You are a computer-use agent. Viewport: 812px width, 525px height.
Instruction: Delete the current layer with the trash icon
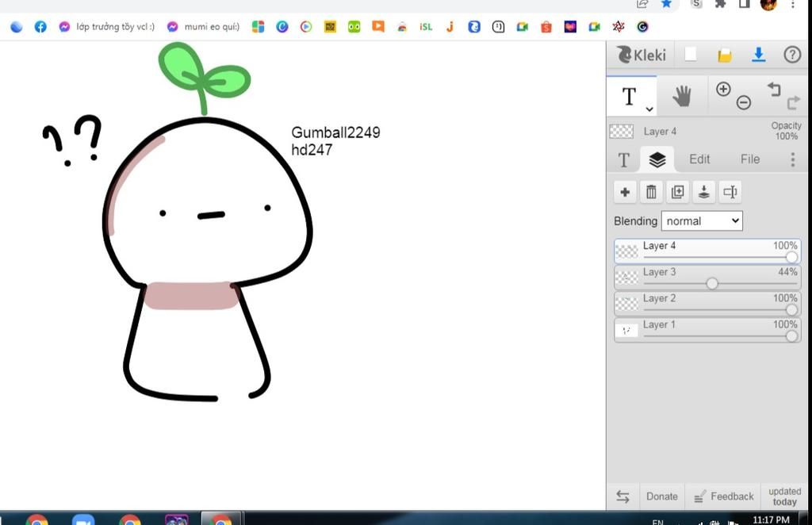click(x=651, y=192)
